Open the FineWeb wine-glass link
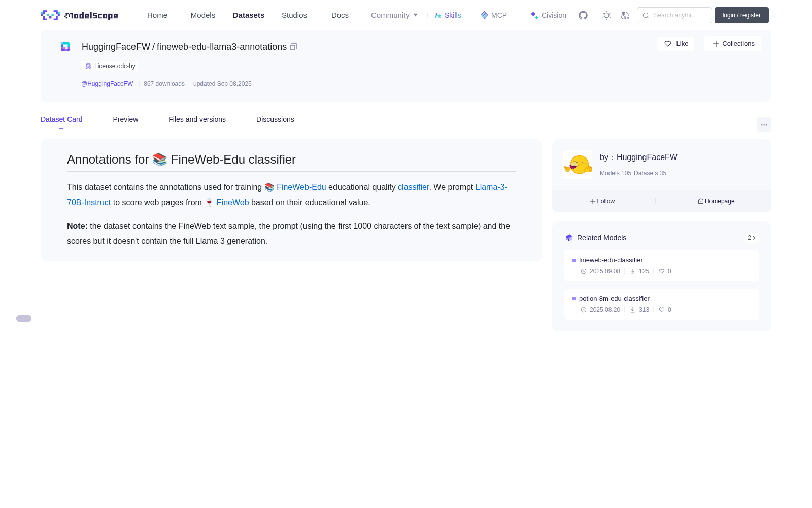812x508 pixels. (x=232, y=202)
